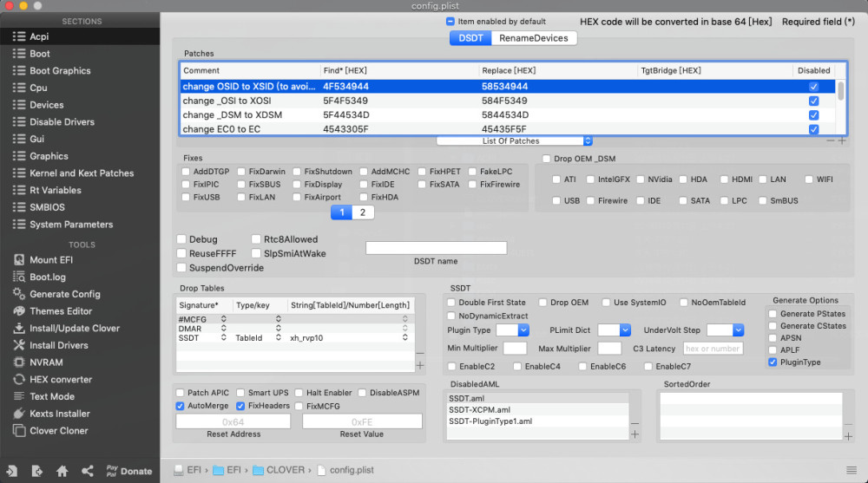The height and width of the screenshot is (483, 868).
Task: Open the Clover Cloner tool
Action: (x=59, y=430)
